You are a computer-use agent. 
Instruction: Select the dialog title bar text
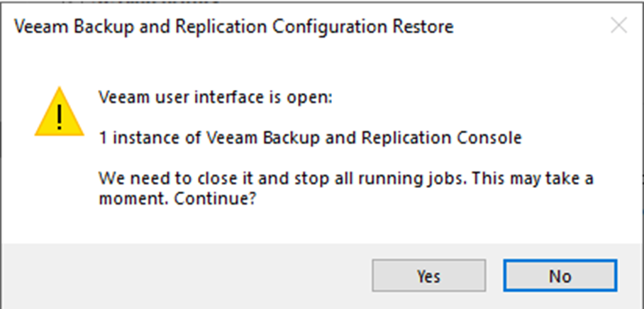[234, 27]
